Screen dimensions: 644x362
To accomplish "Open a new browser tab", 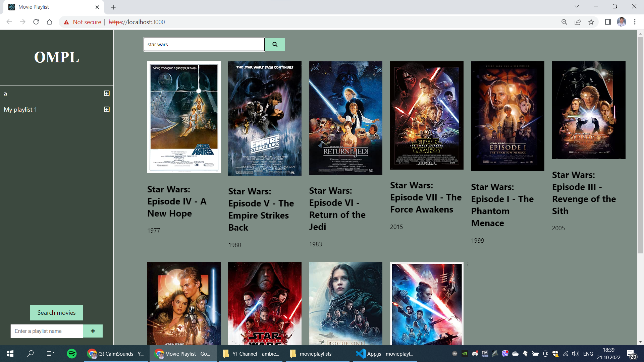I will [x=113, y=7].
